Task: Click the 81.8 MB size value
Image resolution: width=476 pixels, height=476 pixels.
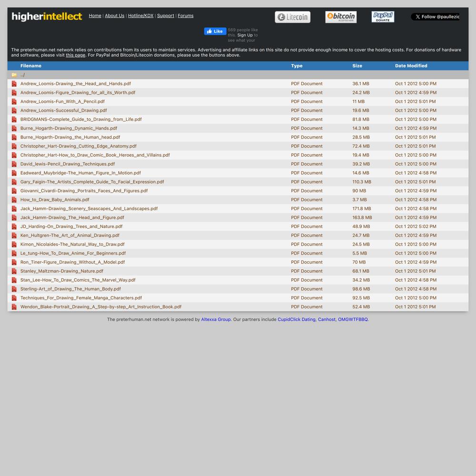Action: [361, 119]
